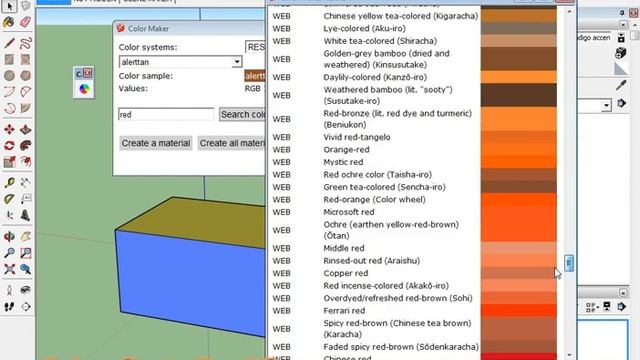640x360 pixels.
Task: Activate the Axes tool
Action: 9,215
